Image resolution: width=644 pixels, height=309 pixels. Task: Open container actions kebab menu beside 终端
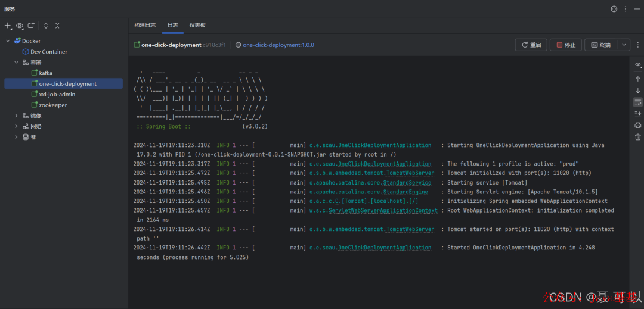pos(637,45)
